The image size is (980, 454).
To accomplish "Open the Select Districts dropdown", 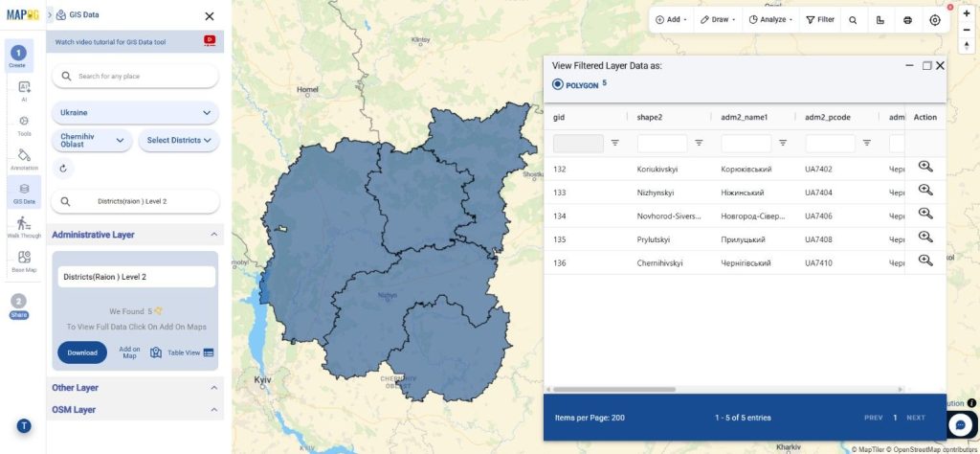I will coord(179,140).
